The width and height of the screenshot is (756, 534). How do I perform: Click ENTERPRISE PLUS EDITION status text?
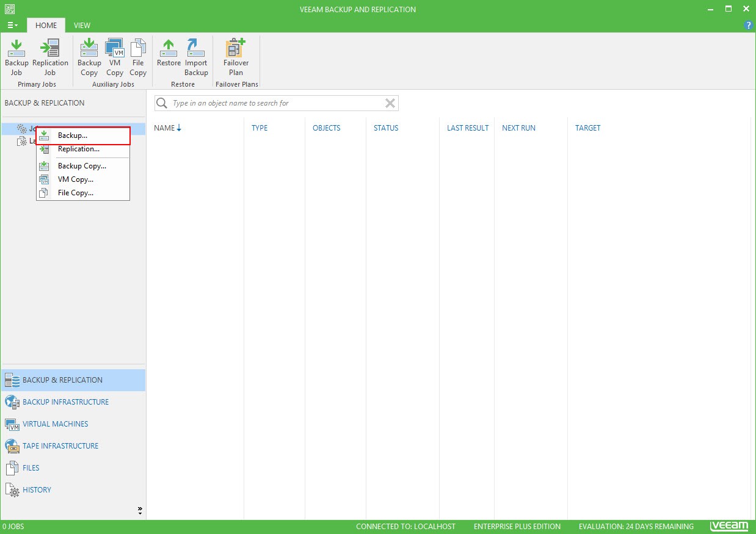(517, 527)
